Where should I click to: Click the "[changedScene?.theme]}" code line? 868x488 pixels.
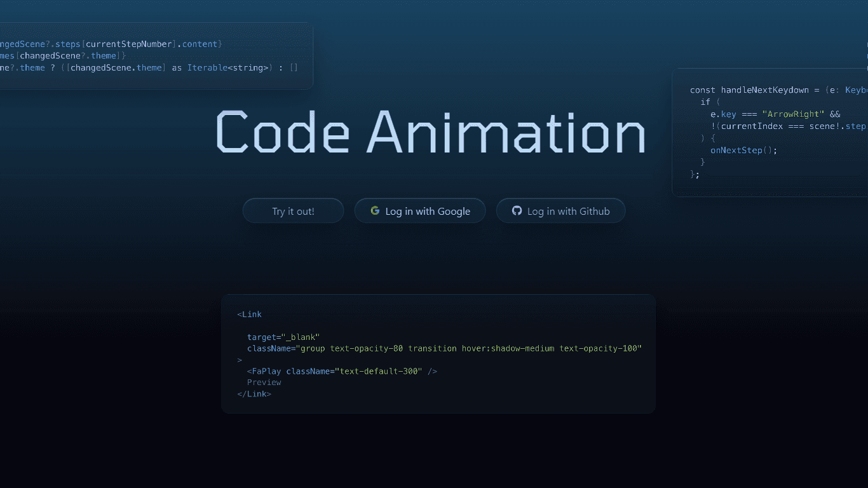64,56
